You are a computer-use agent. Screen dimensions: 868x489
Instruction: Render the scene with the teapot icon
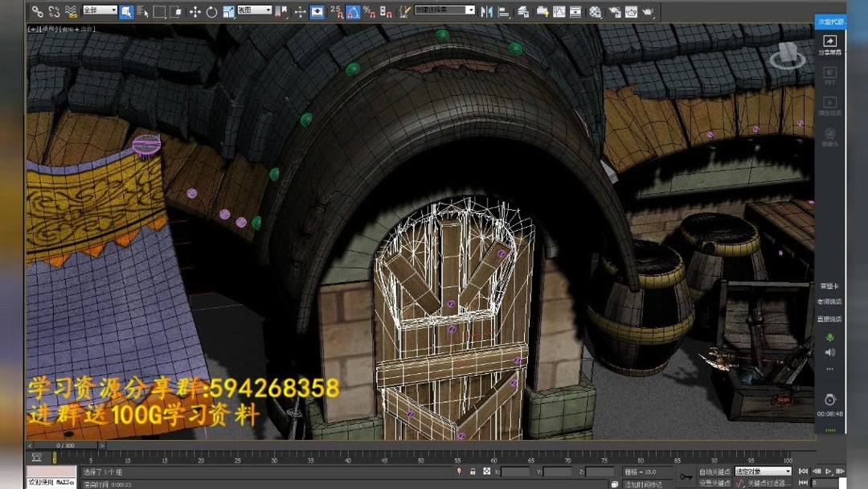coord(648,11)
